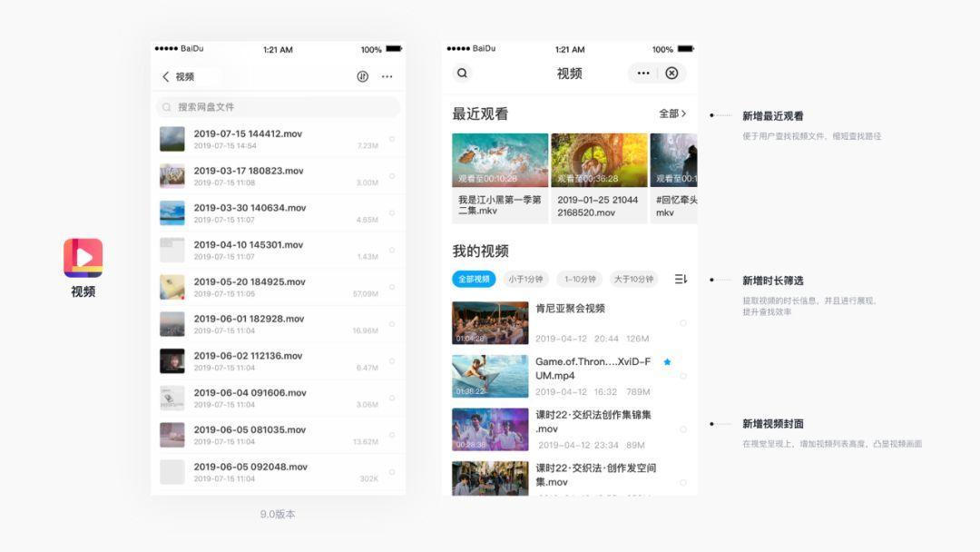Viewport: 980px width, 552px height.
Task: Click the back arrow beside 视频
Action: (165, 77)
